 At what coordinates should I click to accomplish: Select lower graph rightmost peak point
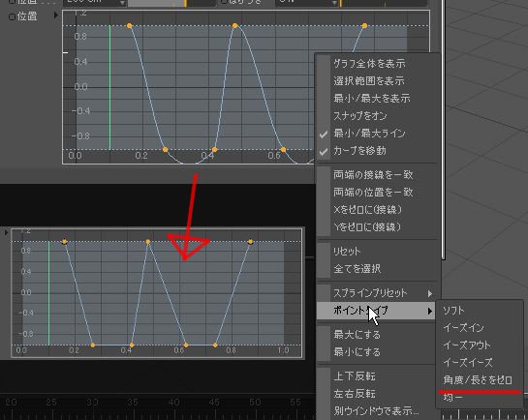tap(250, 241)
